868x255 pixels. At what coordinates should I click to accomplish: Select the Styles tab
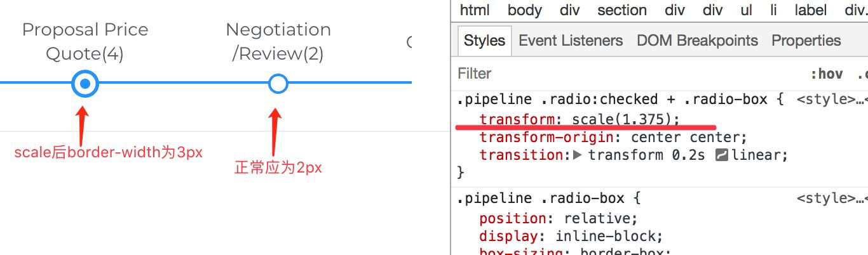click(484, 41)
